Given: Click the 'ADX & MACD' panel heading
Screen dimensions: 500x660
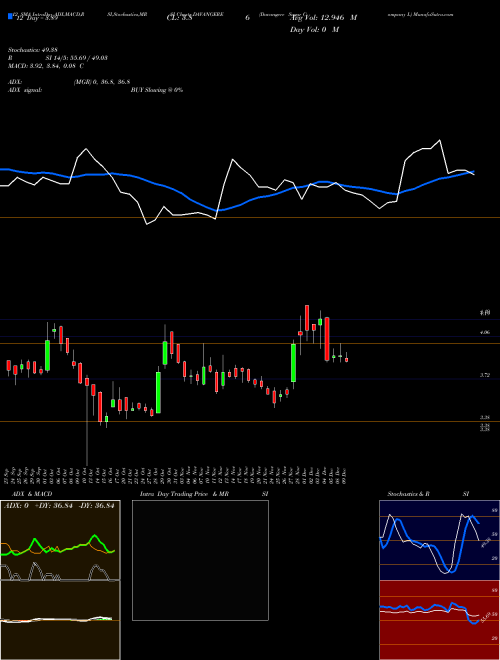Looking at the screenshot, I should coord(32,494).
